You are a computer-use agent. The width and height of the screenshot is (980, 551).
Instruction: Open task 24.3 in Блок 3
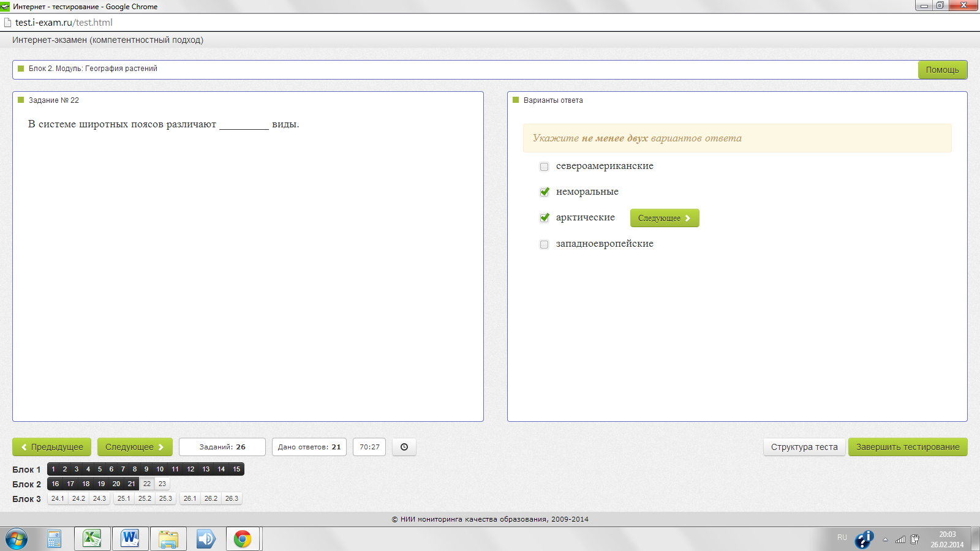tap(99, 498)
